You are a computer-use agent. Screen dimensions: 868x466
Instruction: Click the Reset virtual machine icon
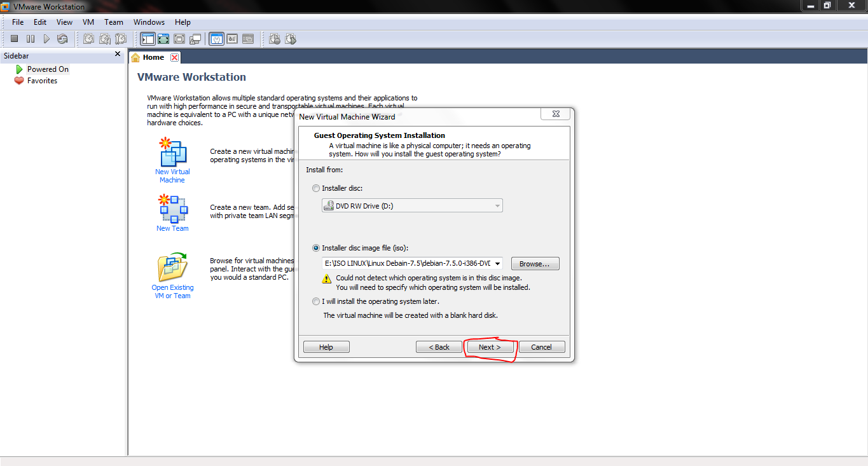pyautogui.click(x=62, y=39)
